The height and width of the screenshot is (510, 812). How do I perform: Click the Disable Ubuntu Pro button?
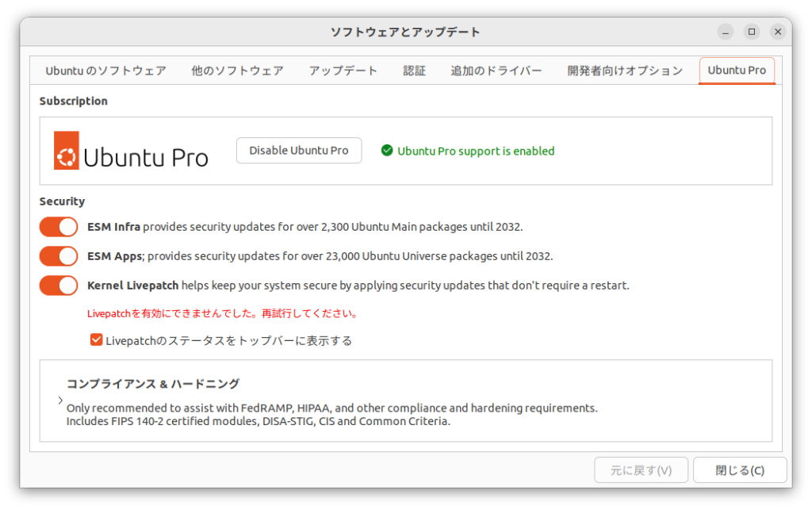click(299, 151)
